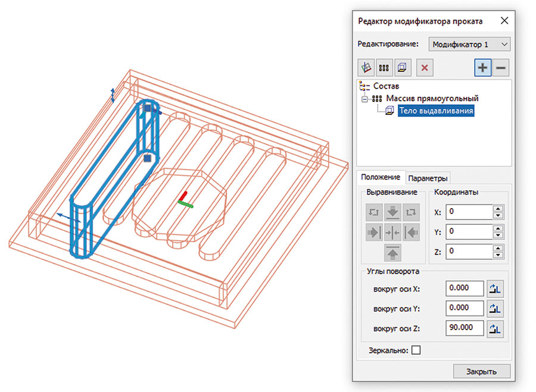This screenshot has height=392, width=536.
Task: Click rotate 90° button for Y axis
Action: click(x=496, y=309)
